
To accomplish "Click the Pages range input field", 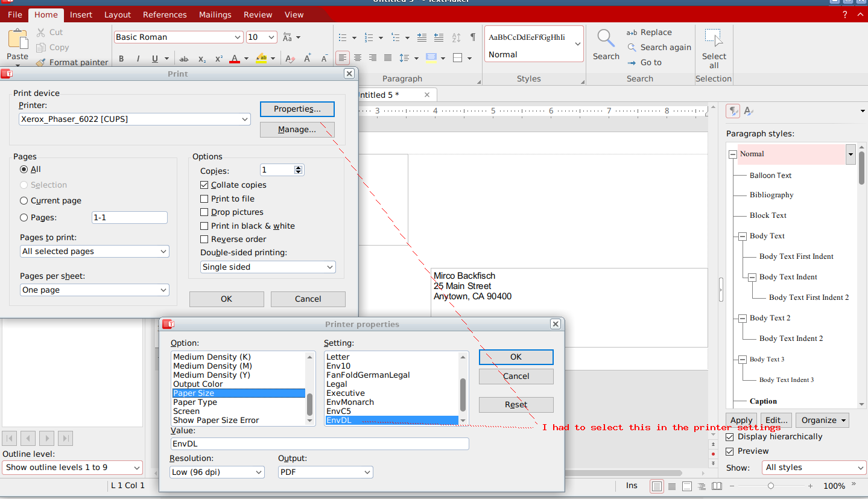I will 130,217.
